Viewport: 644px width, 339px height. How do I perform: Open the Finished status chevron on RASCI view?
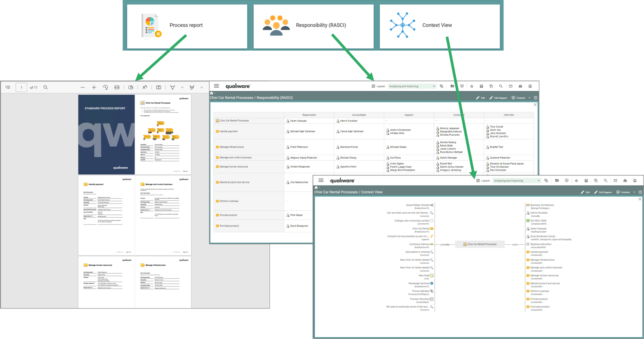point(530,97)
